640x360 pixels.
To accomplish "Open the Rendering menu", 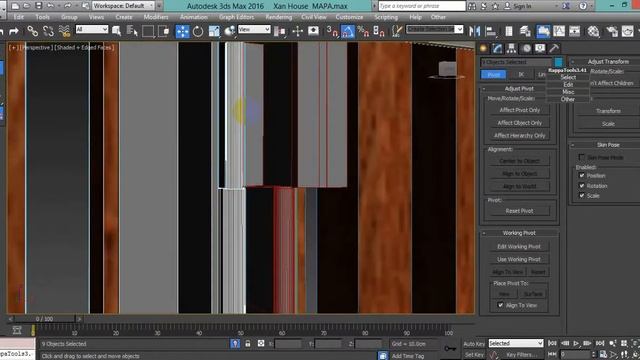I will (278, 17).
